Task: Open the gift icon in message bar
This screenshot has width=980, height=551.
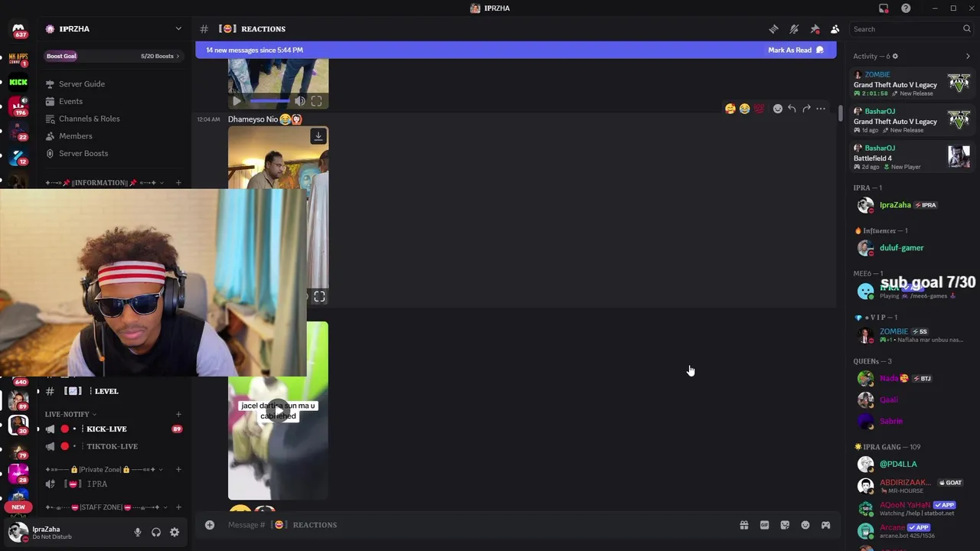Action: pyautogui.click(x=743, y=525)
